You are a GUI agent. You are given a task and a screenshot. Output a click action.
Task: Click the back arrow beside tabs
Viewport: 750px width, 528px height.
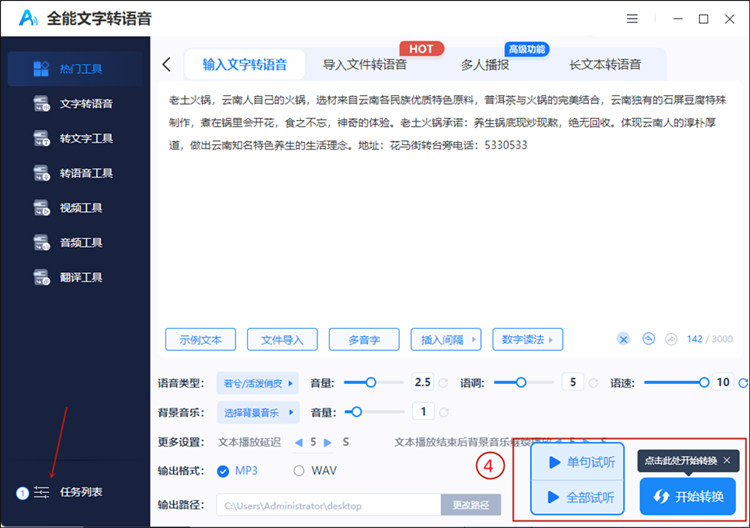[x=166, y=65]
